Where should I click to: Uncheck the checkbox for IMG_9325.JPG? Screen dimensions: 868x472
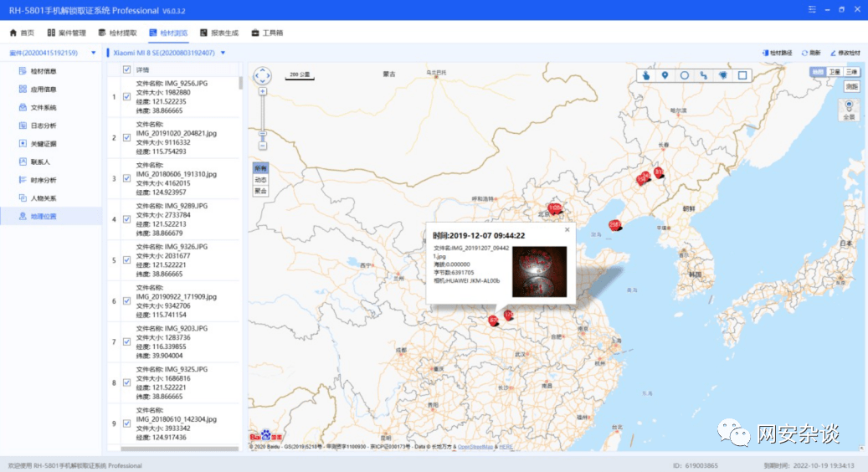(x=126, y=383)
